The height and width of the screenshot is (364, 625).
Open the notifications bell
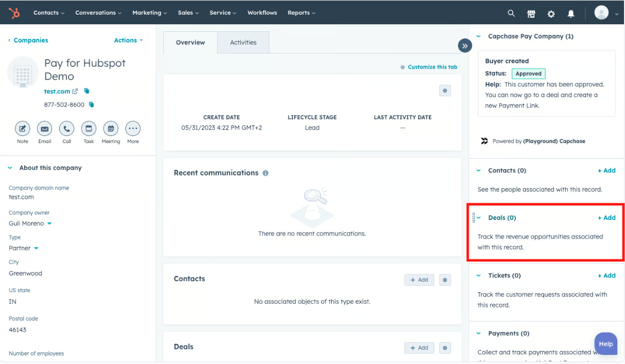pos(571,14)
